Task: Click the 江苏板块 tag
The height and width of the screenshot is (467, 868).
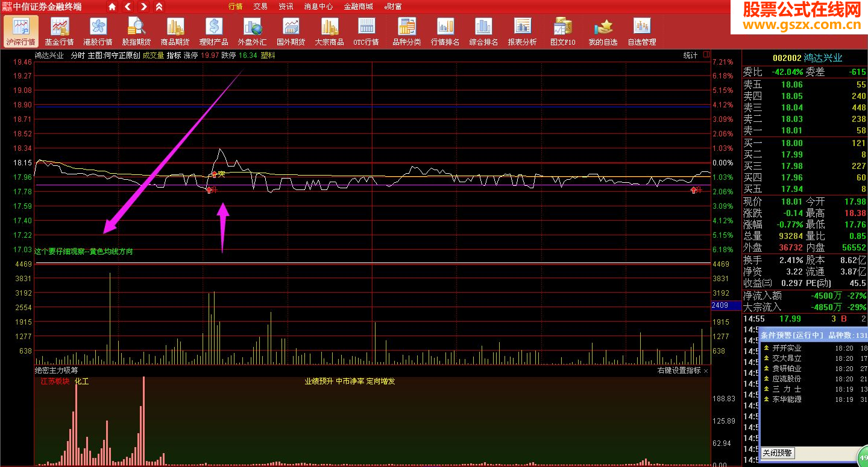Action: click(55, 381)
